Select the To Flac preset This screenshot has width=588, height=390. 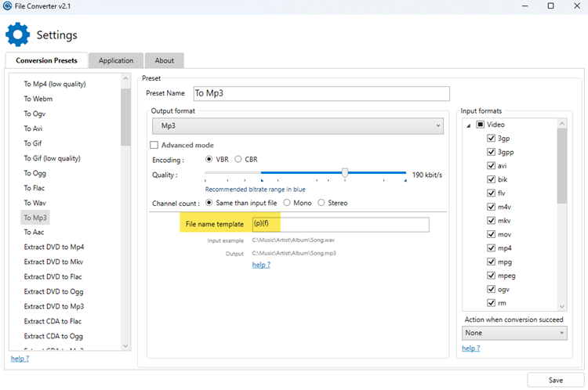tap(34, 187)
